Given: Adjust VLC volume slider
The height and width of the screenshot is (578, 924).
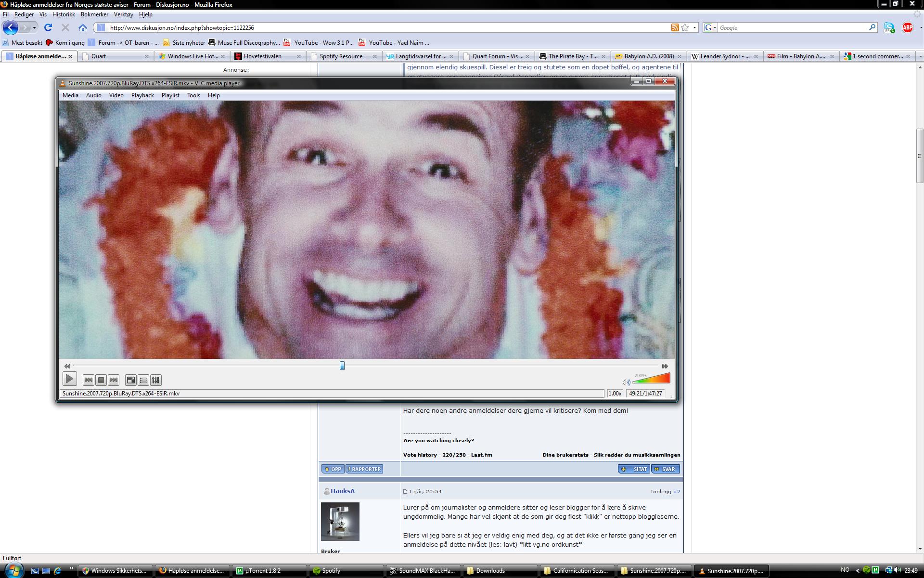Looking at the screenshot, I should pyautogui.click(x=651, y=378).
